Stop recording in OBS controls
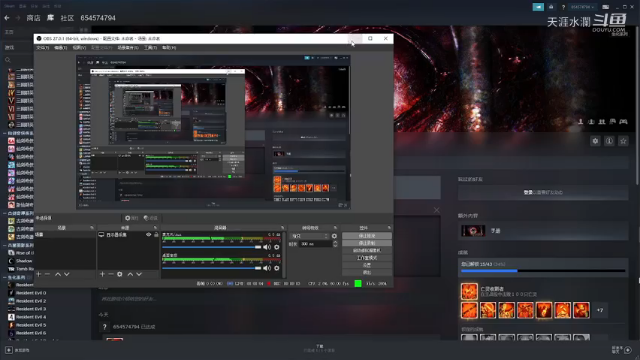640x360 pixels. (x=367, y=243)
